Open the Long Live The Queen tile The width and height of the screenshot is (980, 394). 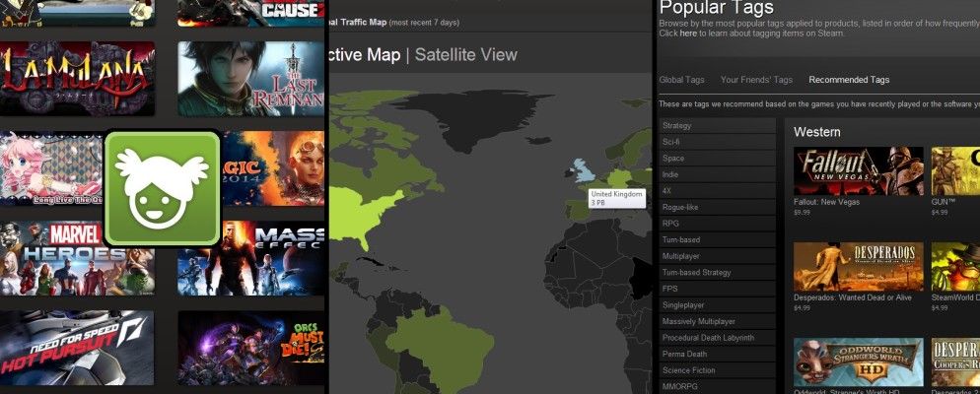click(x=51, y=168)
